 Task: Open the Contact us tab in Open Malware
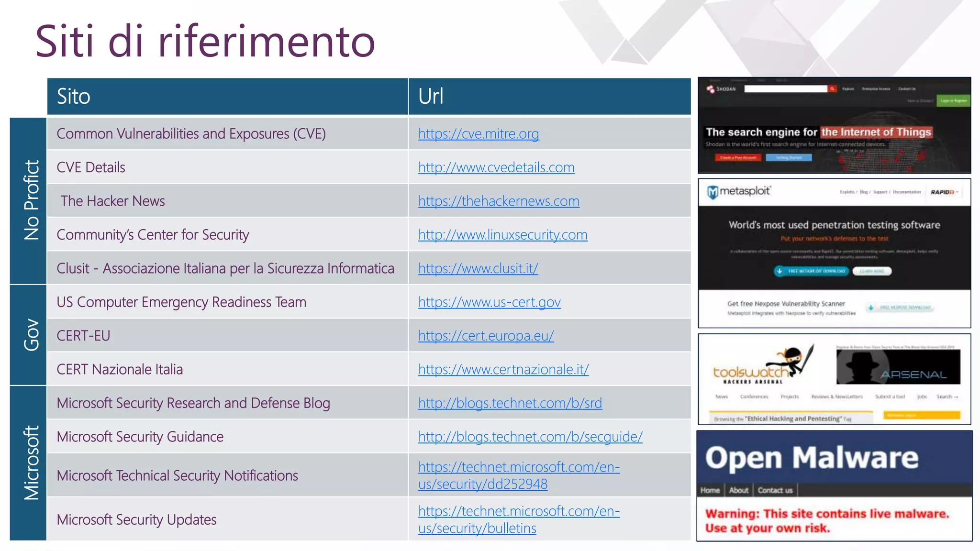coord(775,490)
